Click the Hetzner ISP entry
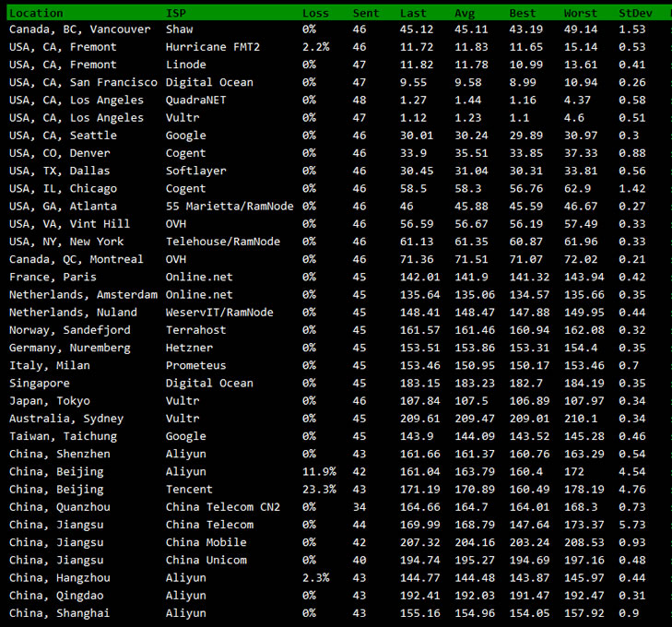The width and height of the screenshot is (672, 627). coord(189,348)
